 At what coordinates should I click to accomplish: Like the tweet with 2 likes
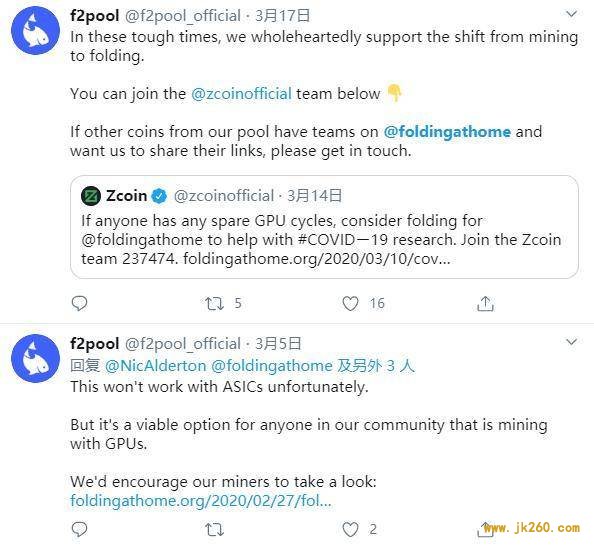350,529
